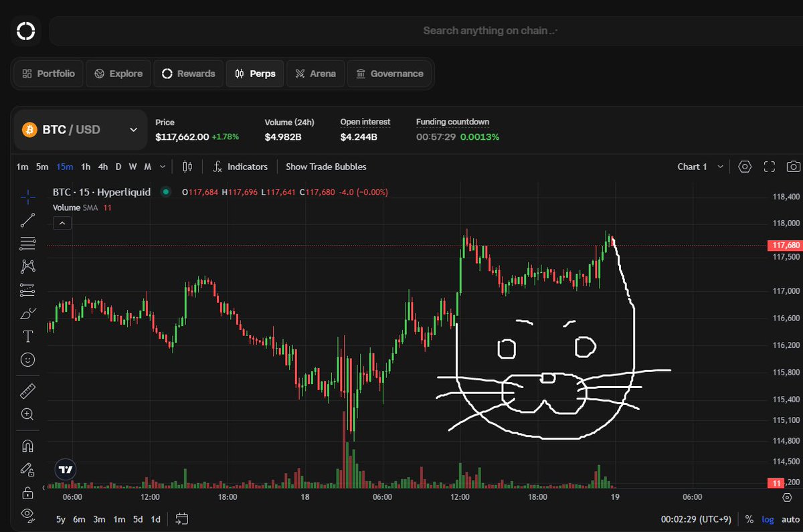Screen dimensions: 803x532
Task: Set chart range to 6m
Action: click(79, 519)
